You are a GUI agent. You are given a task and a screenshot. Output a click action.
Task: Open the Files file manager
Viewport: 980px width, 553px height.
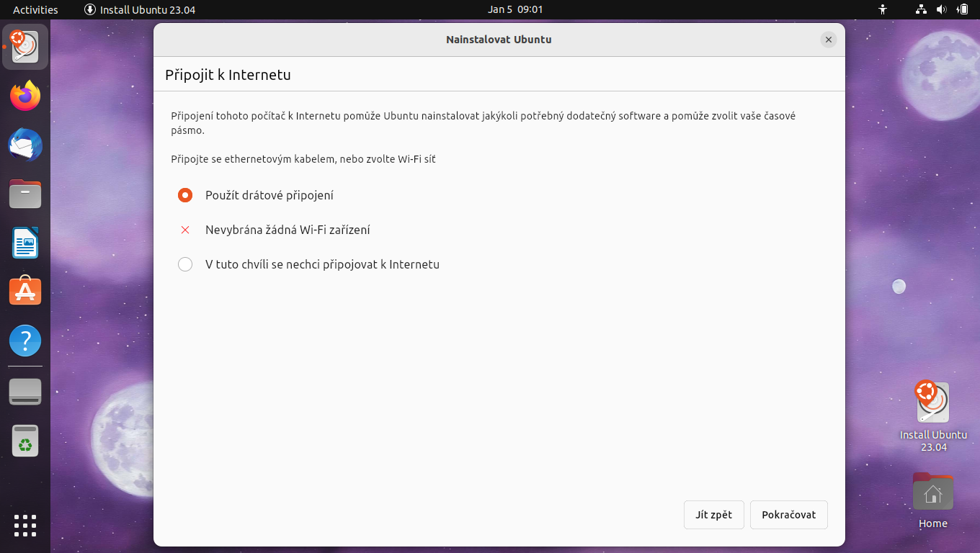pyautogui.click(x=24, y=194)
